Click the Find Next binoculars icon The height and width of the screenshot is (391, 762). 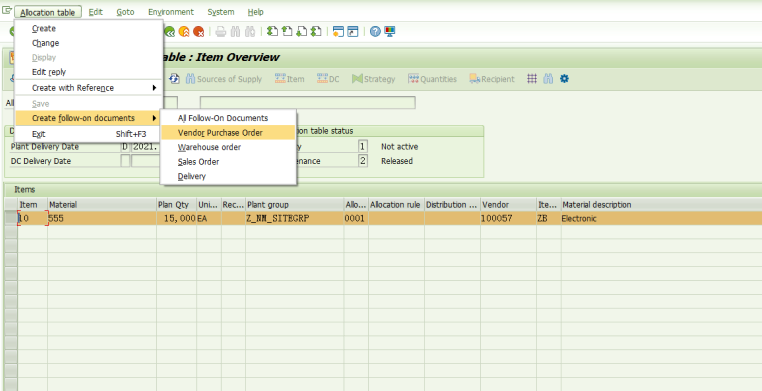pyautogui.click(x=250, y=32)
